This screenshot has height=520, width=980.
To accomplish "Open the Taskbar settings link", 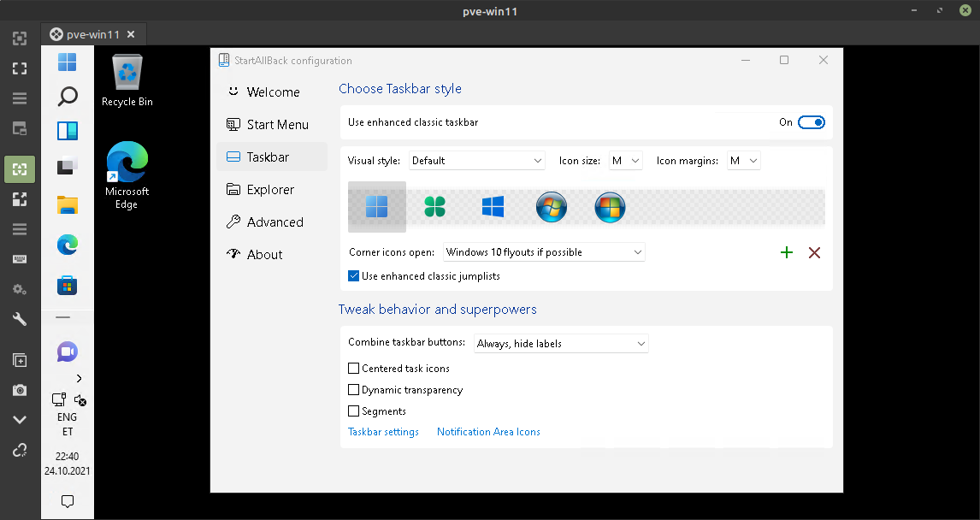I will click(x=383, y=432).
